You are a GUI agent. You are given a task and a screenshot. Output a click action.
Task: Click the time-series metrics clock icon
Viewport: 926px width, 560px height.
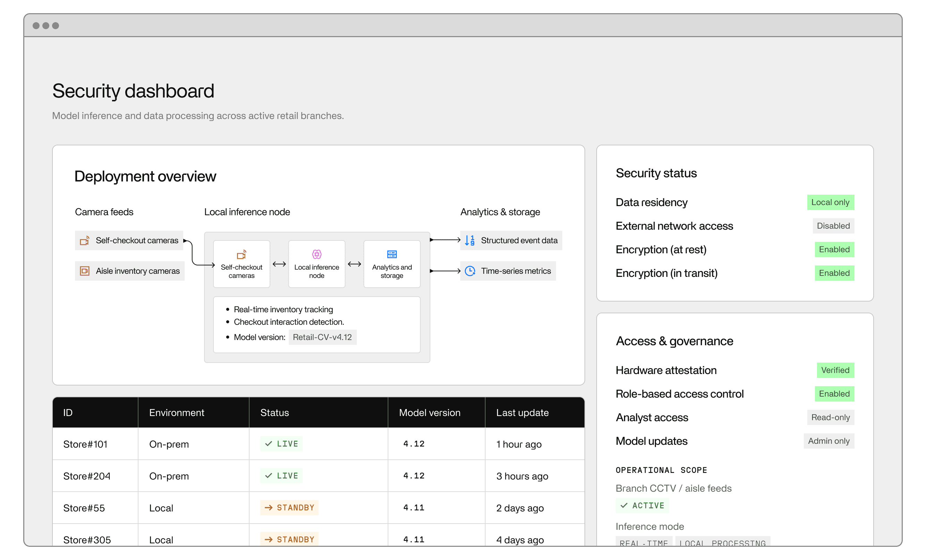pos(470,270)
